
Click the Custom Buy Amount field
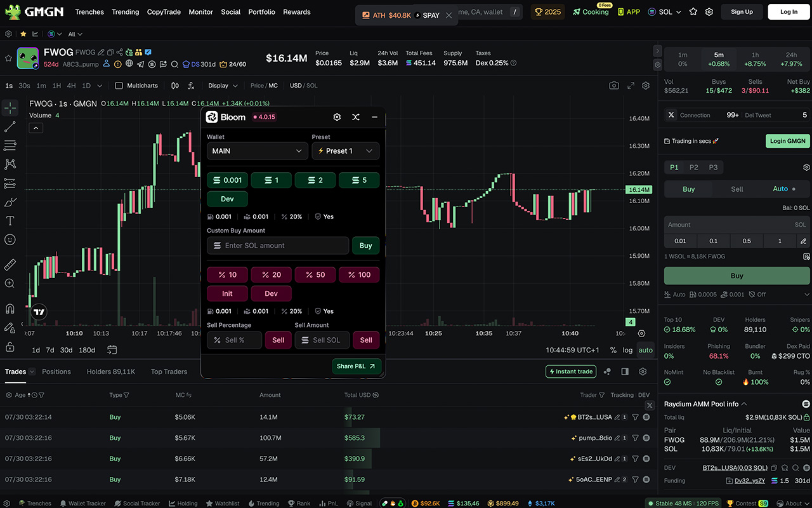pos(278,246)
